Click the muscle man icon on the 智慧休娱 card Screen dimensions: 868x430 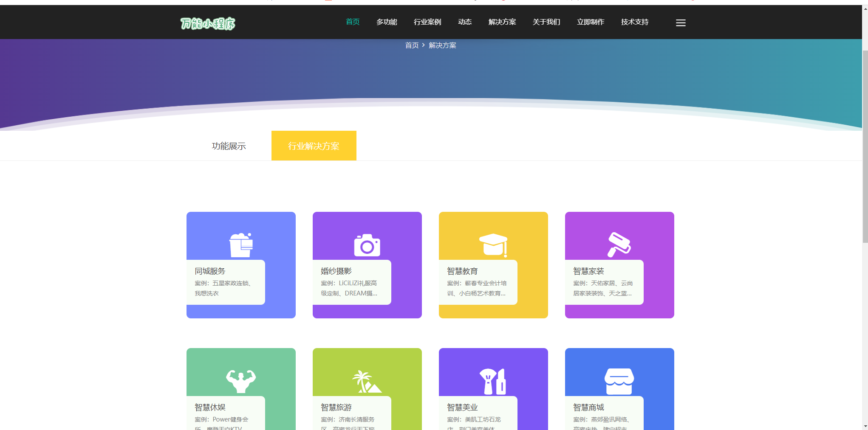tap(241, 381)
